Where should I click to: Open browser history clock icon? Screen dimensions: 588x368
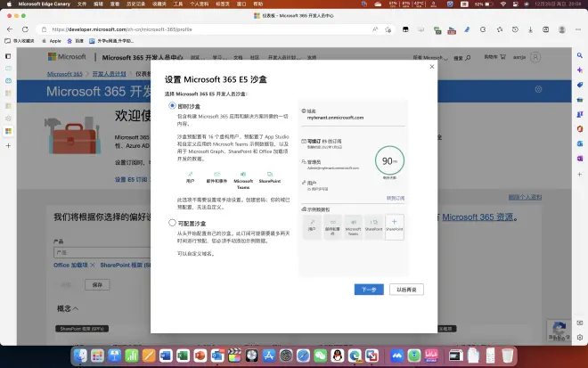pos(515,29)
